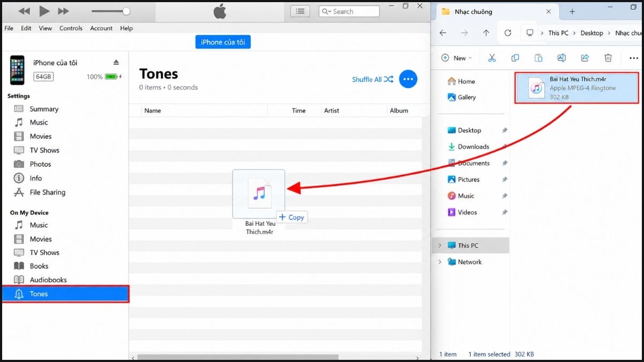Select Movies under On My Device
644x362 pixels.
pos(41,239)
